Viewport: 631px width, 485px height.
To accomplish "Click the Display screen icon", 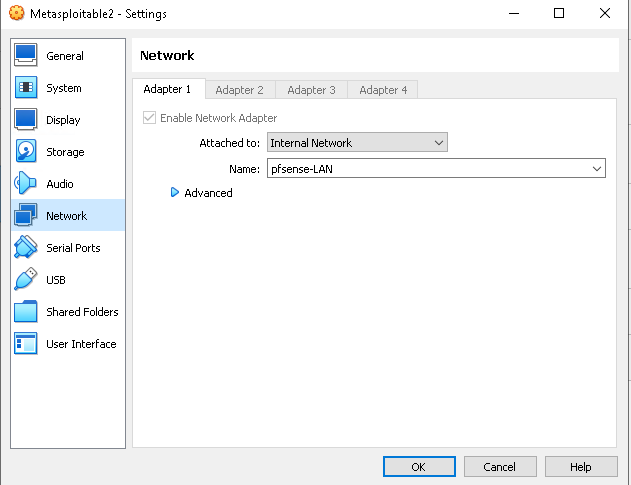I will tap(26, 119).
